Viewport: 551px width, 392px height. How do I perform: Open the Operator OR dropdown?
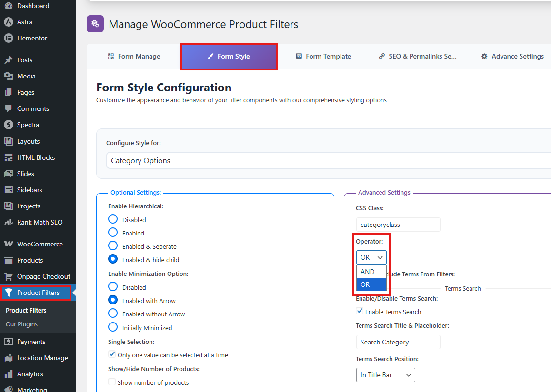(x=371, y=257)
